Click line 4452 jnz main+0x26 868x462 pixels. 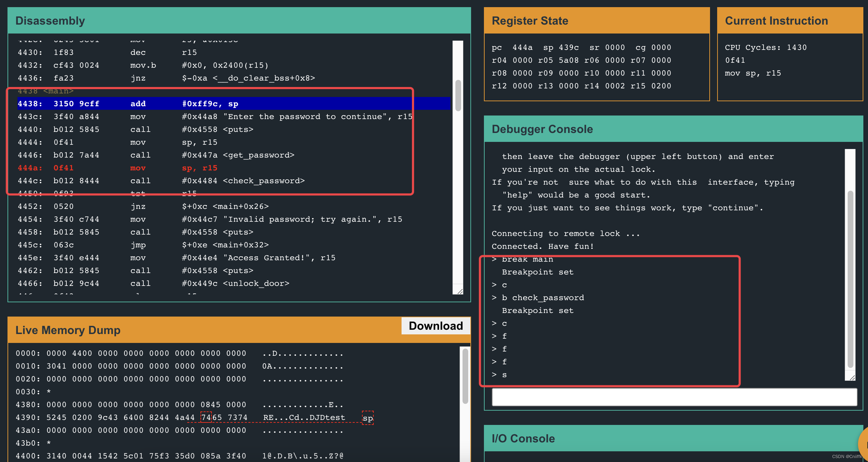coord(143,206)
